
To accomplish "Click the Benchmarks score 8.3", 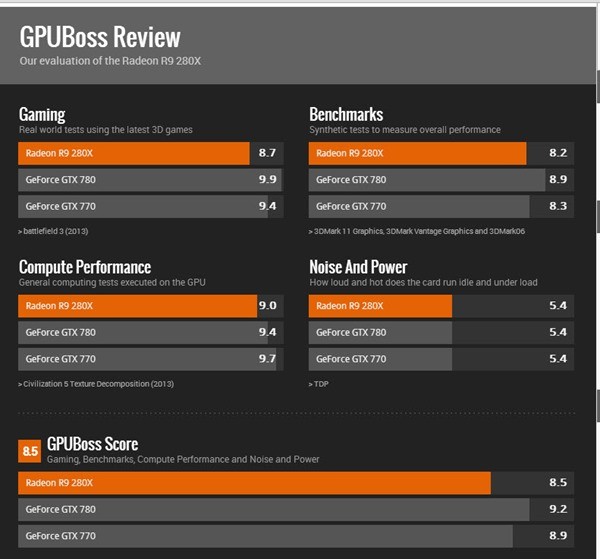I will pos(558,206).
